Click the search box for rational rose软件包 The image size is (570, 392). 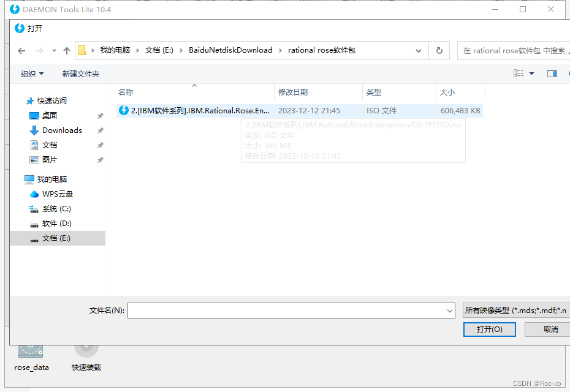tap(514, 50)
